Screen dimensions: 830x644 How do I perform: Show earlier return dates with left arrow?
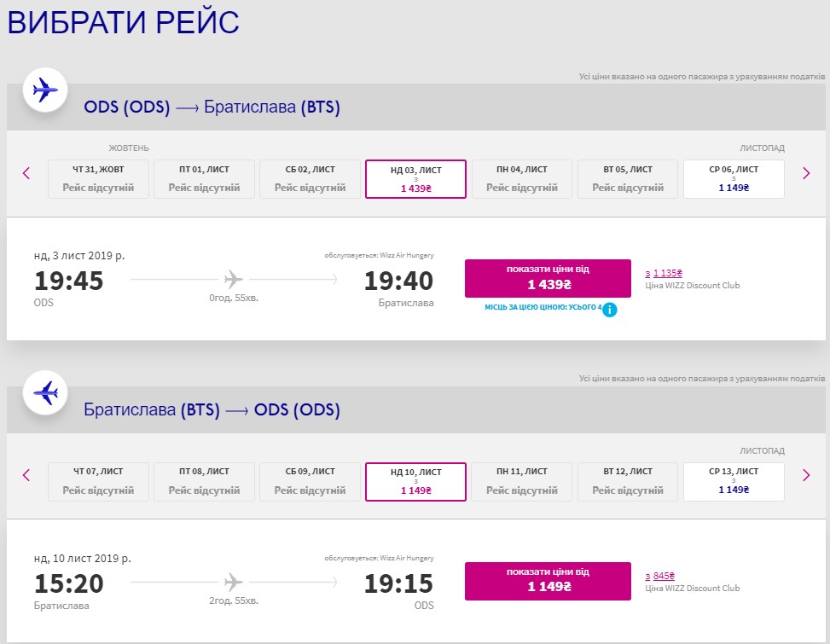(x=26, y=475)
